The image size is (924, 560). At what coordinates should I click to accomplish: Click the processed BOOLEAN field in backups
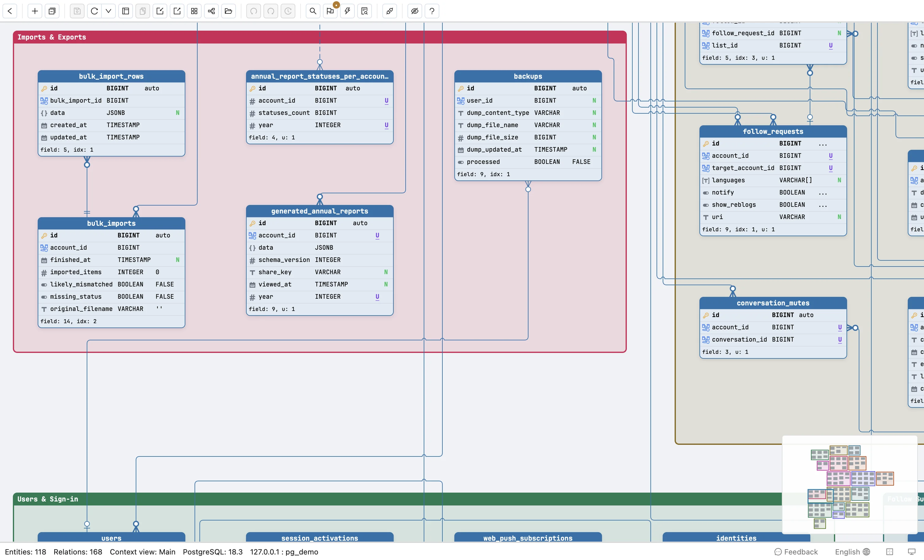[528, 162]
